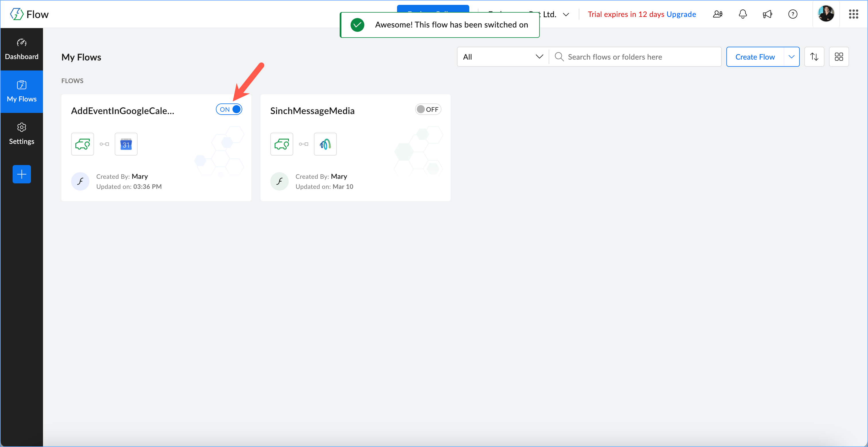Click the Flow logo icon

[x=17, y=14]
